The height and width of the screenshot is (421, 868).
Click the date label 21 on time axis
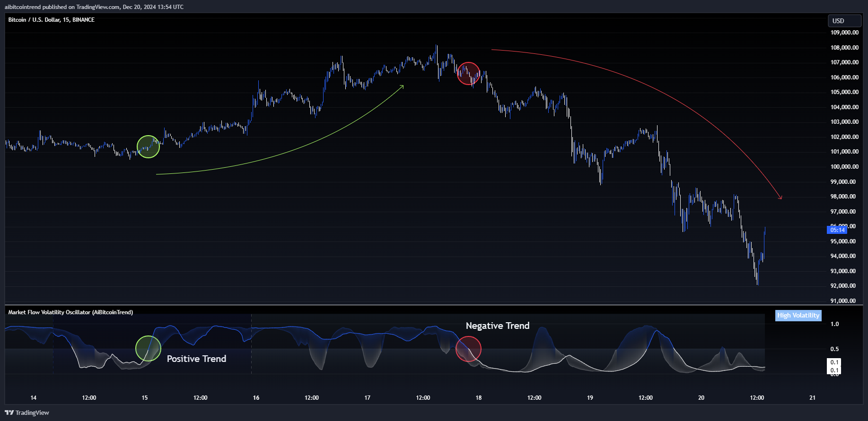pyautogui.click(x=812, y=398)
